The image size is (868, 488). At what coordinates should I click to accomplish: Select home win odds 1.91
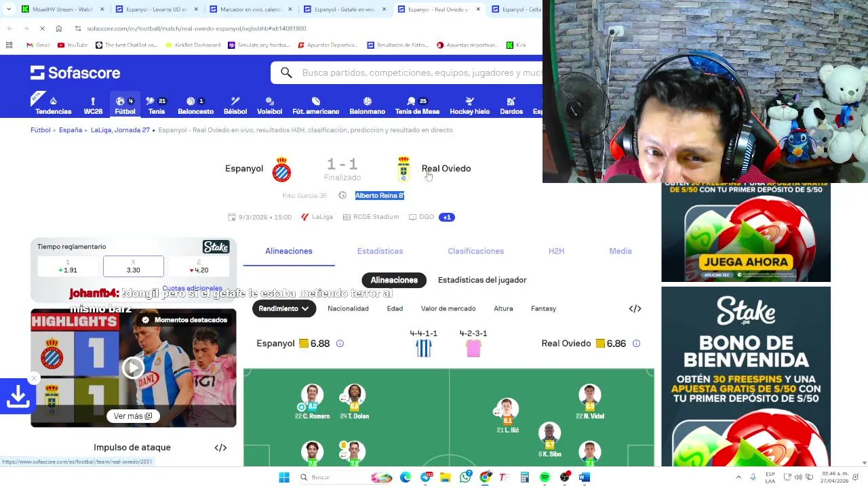67,266
